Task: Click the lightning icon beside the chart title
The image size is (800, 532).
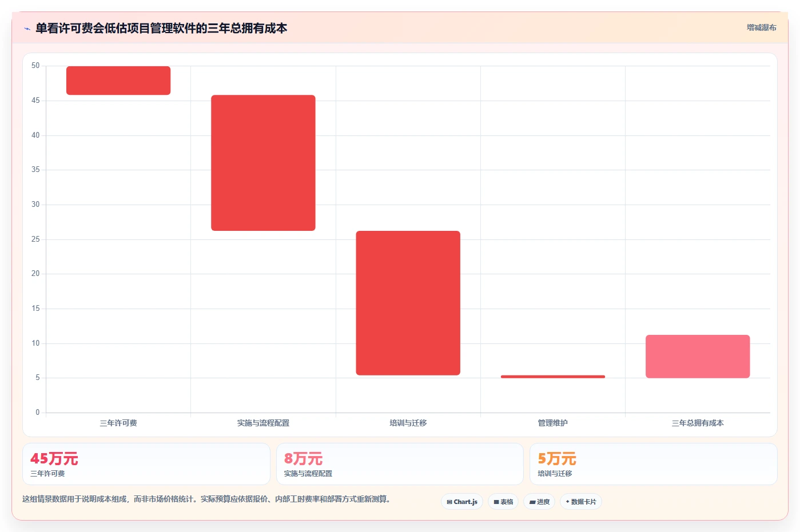Action: click(x=27, y=29)
